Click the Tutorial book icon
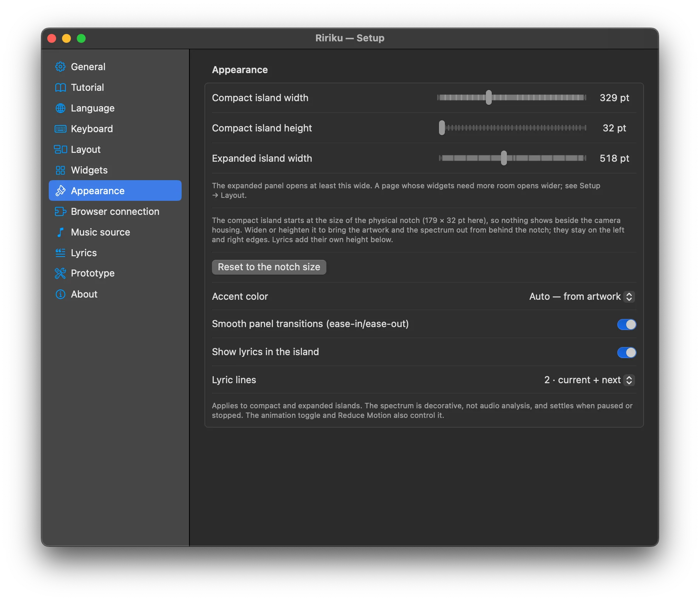 [x=60, y=87]
